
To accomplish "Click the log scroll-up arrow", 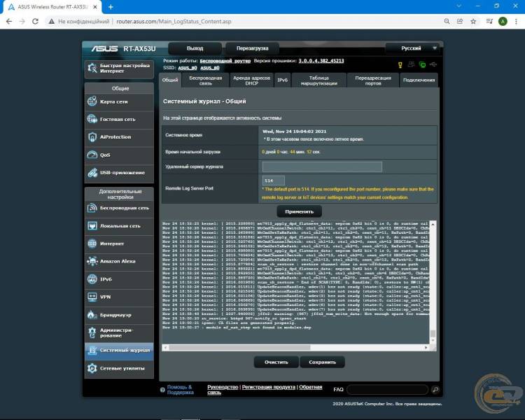I will pos(433,224).
